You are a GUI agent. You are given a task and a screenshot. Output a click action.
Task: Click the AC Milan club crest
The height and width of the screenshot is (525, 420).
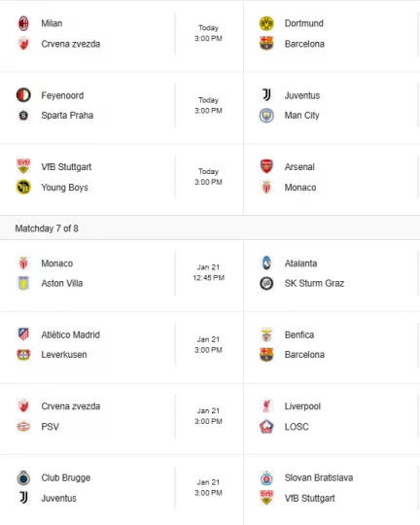23,23
